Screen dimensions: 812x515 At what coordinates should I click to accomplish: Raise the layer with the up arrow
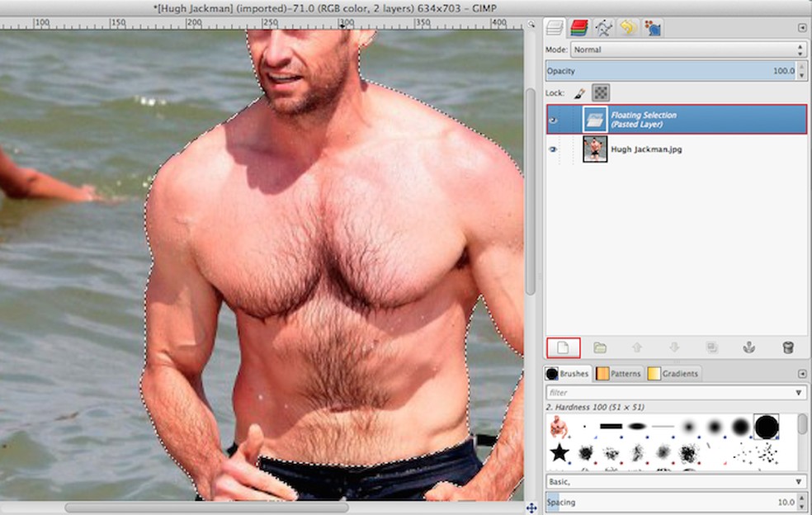(x=637, y=347)
